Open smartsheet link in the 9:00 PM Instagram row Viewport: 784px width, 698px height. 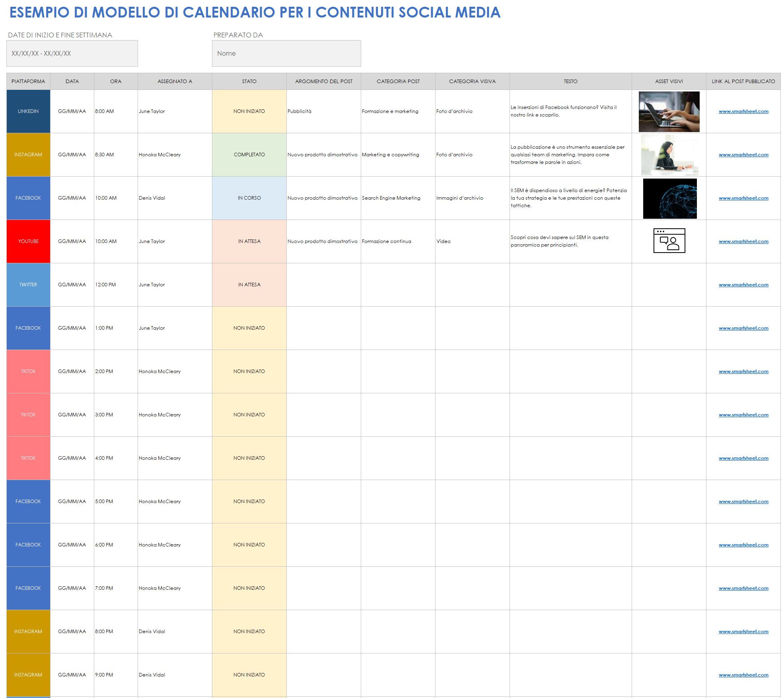click(743, 675)
